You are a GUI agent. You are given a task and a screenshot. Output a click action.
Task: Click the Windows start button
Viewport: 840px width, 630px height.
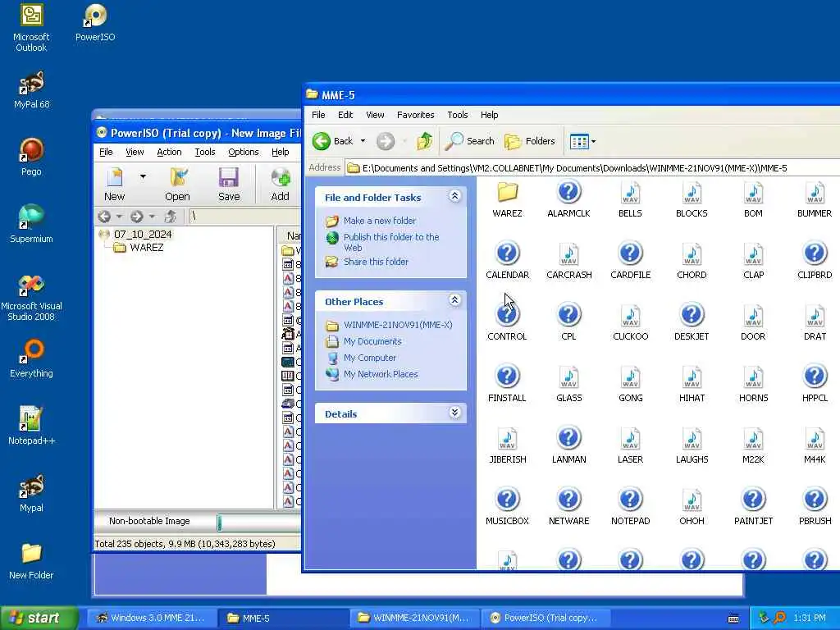(39, 618)
